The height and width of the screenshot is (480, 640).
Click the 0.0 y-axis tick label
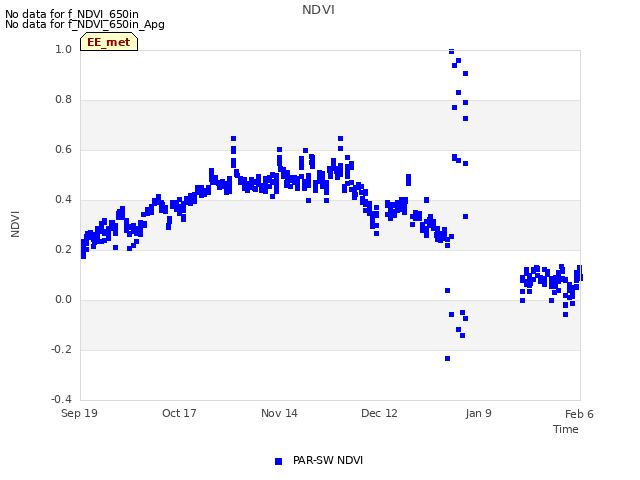pos(63,300)
